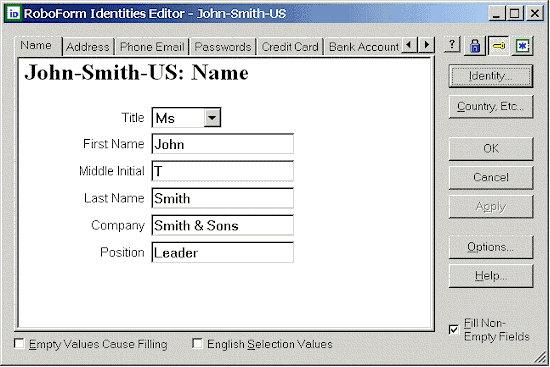This screenshot has width=550, height=367.
Task: Click the Title combo box showing Ms
Action: coord(186,118)
